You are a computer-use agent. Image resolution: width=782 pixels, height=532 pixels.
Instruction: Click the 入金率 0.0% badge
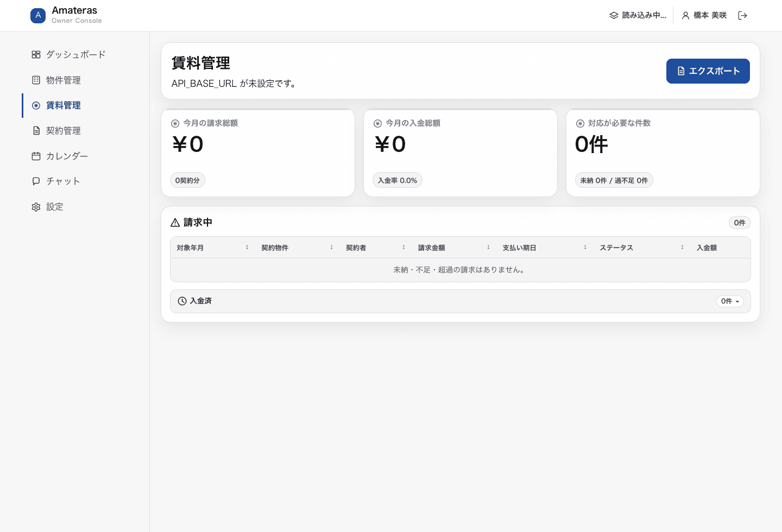(398, 180)
